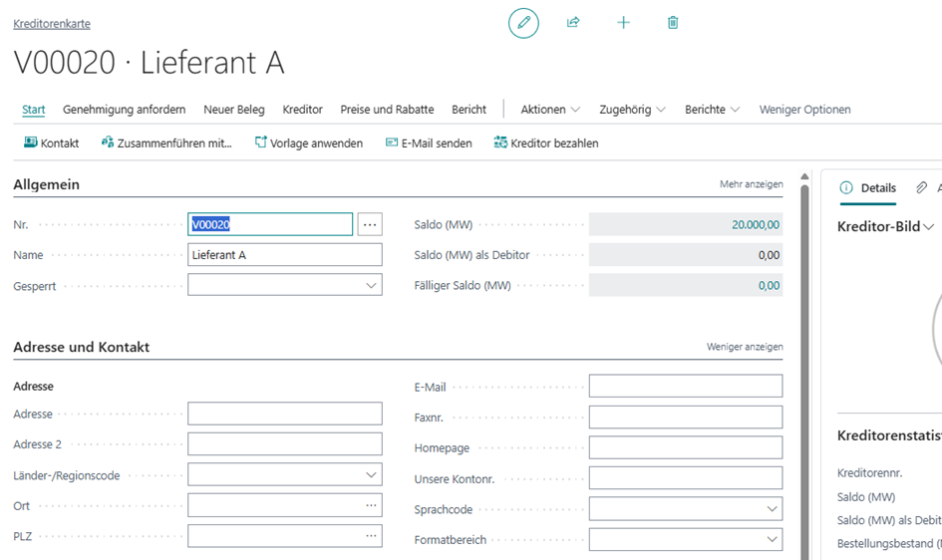Click the trash delete icon
This screenshot has height=560, width=942.
tap(673, 23)
